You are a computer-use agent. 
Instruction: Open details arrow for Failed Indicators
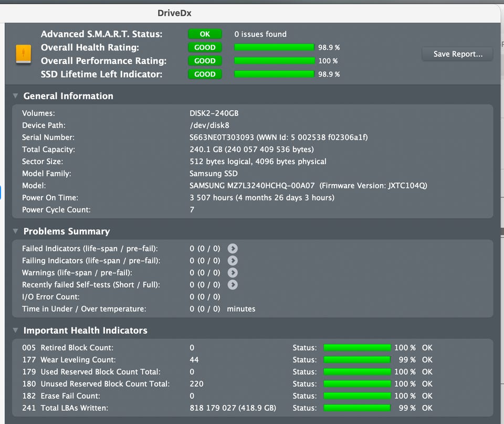click(233, 249)
